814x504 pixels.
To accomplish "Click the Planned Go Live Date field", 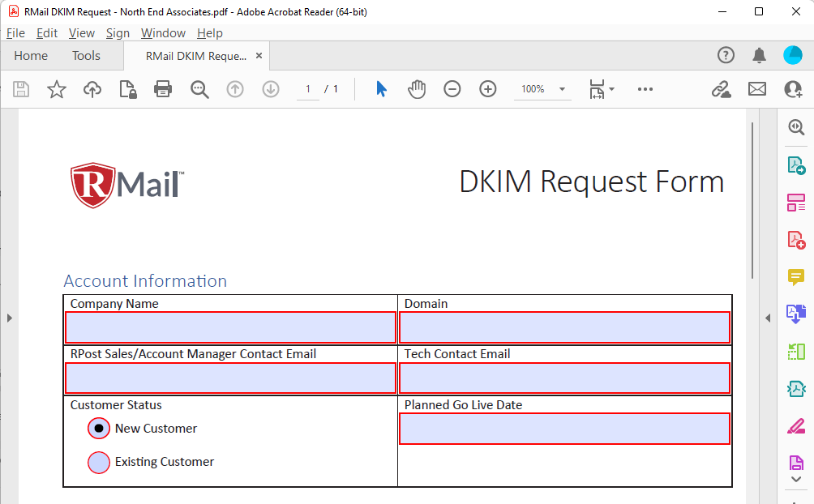I will coord(564,429).
